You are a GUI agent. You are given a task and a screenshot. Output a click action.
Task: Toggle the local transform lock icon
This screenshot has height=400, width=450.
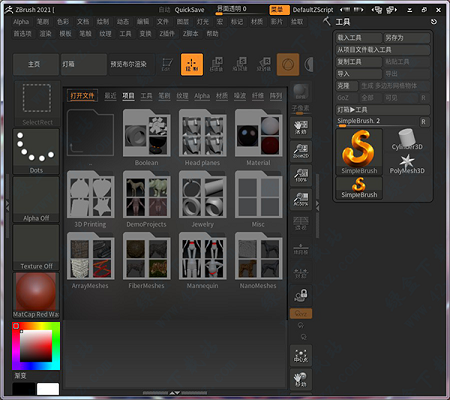[x=301, y=296]
